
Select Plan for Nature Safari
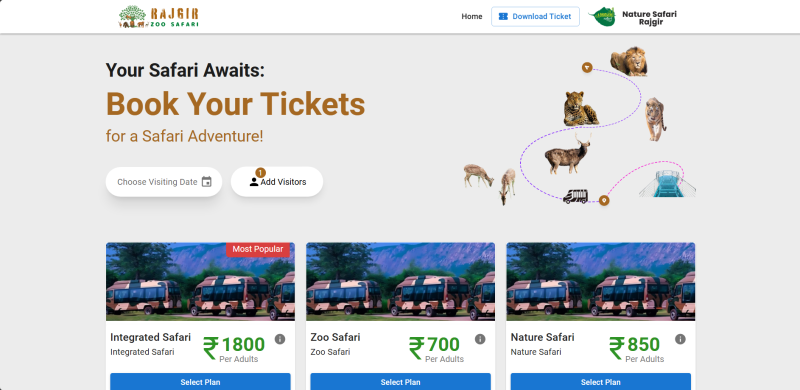pos(601,382)
